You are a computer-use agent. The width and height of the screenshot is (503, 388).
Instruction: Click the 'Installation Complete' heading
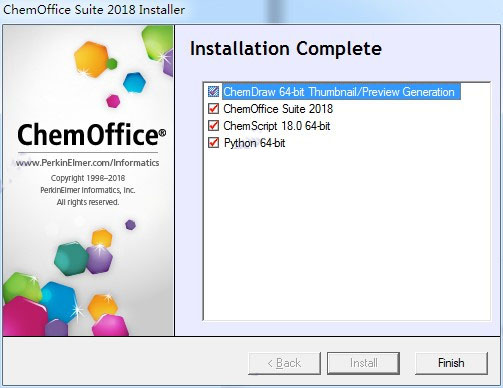286,49
